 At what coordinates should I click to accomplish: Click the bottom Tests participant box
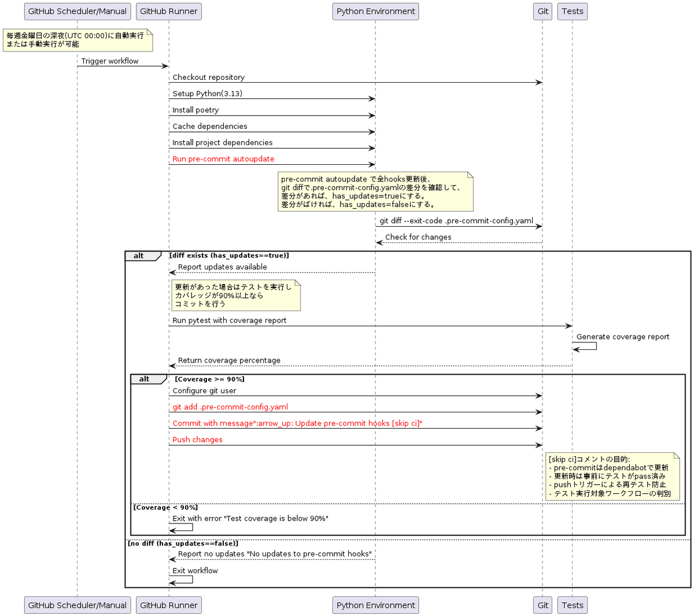coord(572,605)
